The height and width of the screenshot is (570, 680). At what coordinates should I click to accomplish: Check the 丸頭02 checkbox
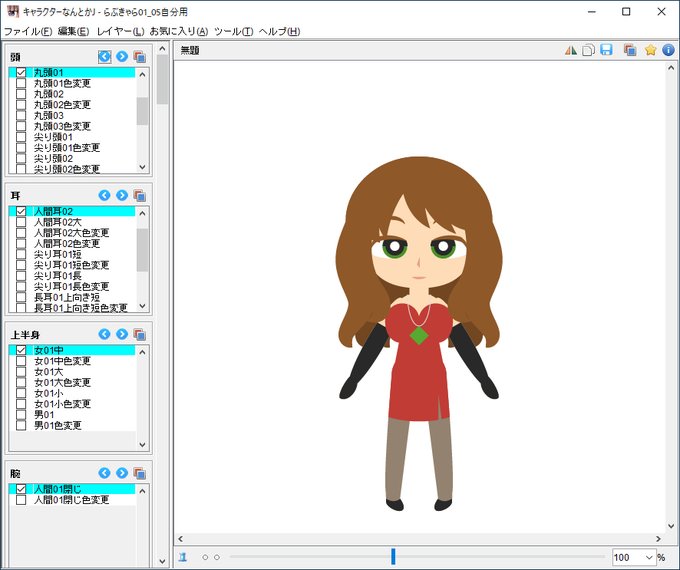point(21,94)
